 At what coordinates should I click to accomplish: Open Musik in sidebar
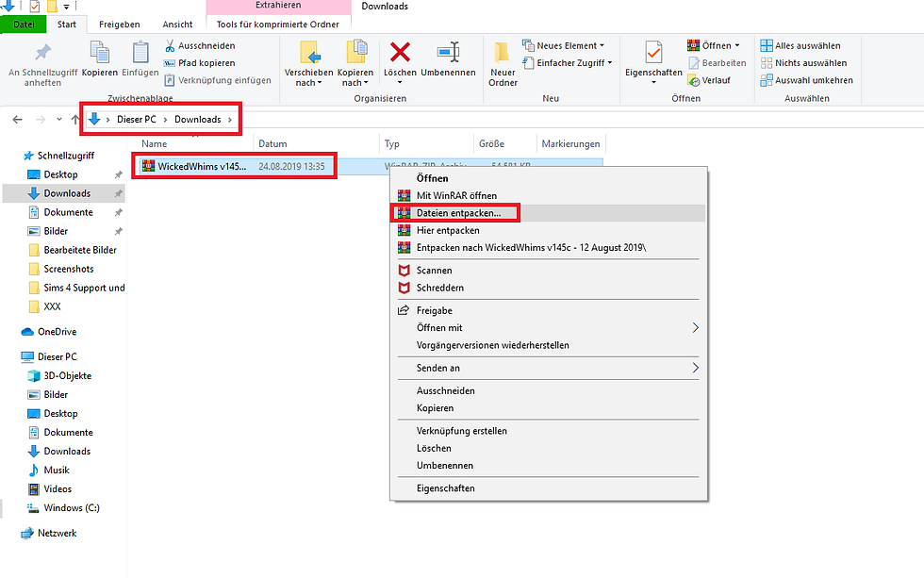click(x=57, y=471)
